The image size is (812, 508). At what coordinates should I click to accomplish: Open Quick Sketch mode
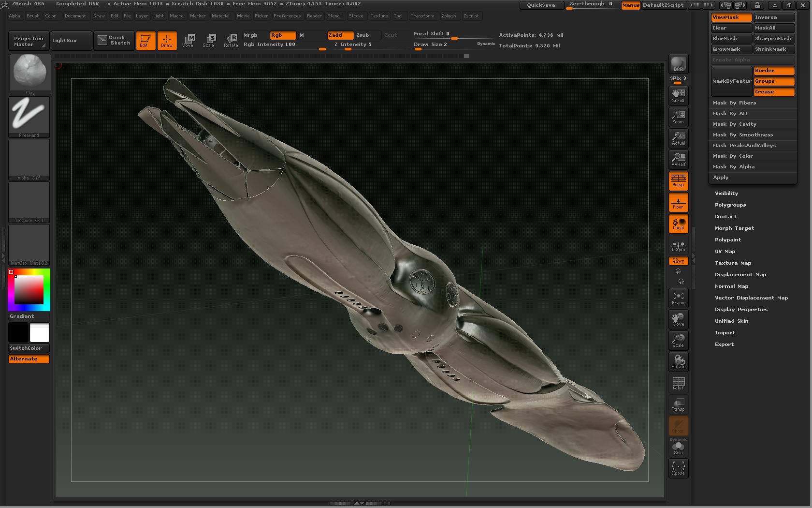click(114, 41)
